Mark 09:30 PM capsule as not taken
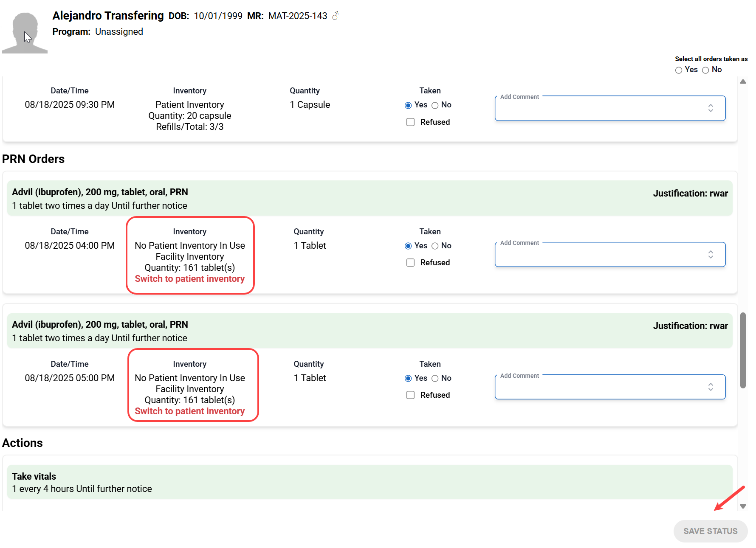This screenshot has height=548, width=756. point(435,105)
